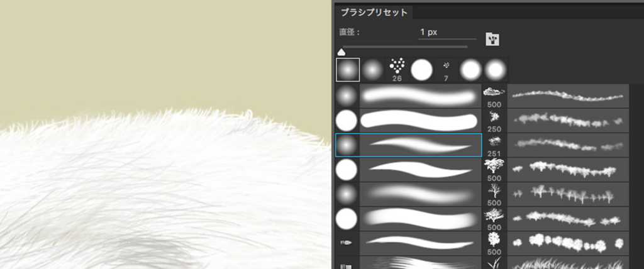Click the 250 foliage stroke preview
This screenshot has height=269, width=644.
click(x=569, y=120)
